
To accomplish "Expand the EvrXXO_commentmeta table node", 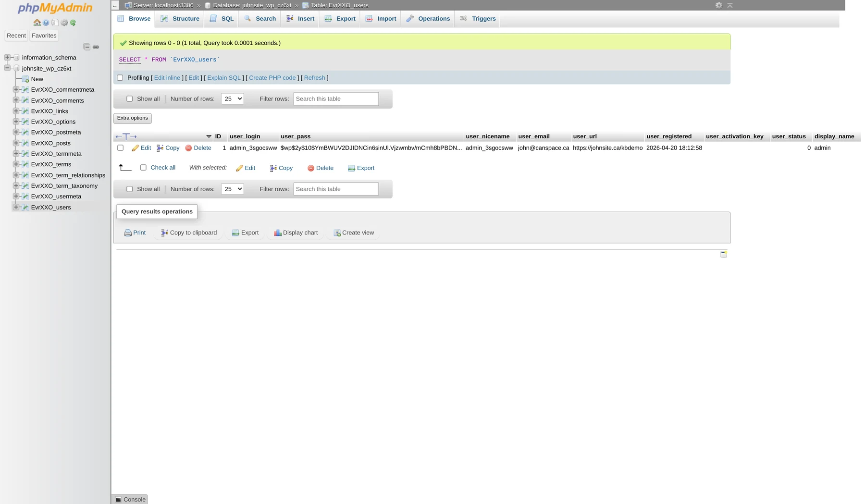I will pyautogui.click(x=16, y=89).
